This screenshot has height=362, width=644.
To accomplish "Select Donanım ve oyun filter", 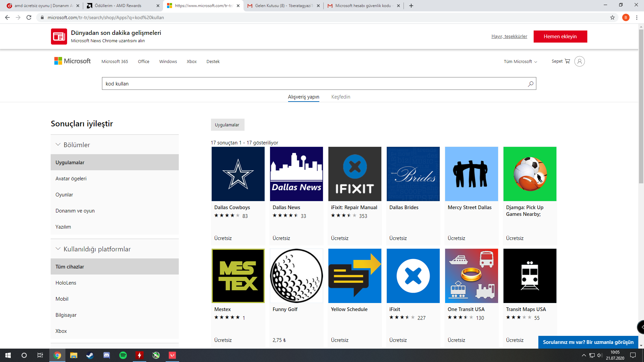I will (x=115, y=211).
